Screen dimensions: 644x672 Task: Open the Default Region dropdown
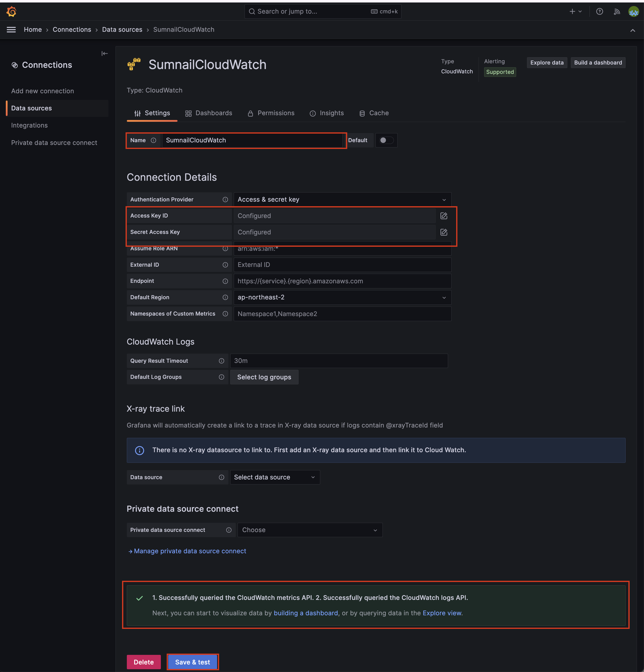342,297
